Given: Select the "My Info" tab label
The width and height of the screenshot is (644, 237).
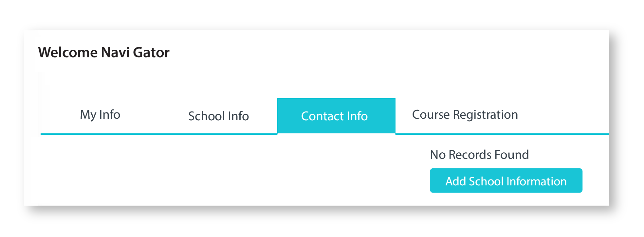Looking at the screenshot, I should pos(100,115).
